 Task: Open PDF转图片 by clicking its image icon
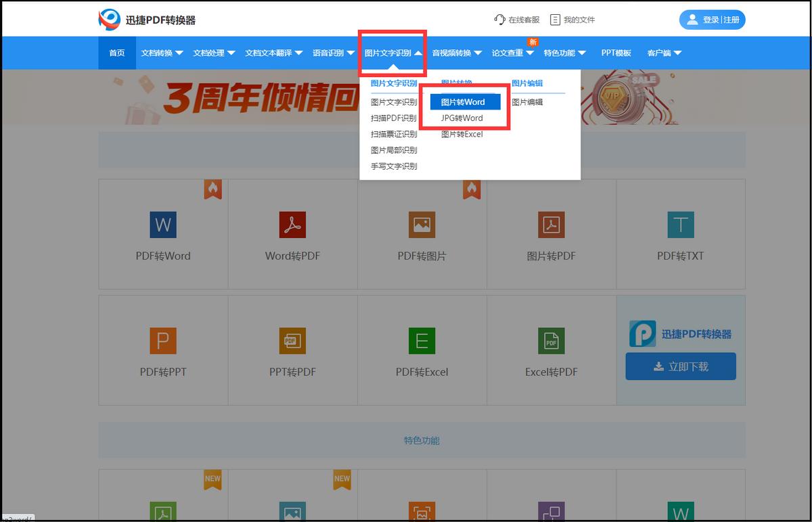click(x=422, y=225)
